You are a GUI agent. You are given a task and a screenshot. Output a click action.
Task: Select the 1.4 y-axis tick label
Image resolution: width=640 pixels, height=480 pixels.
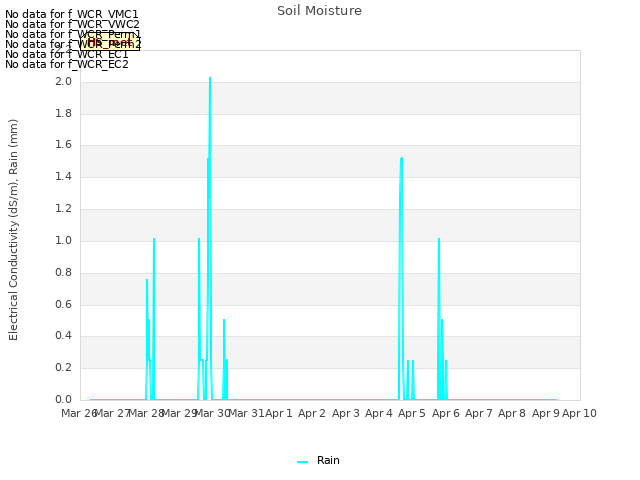pyautogui.click(x=63, y=176)
